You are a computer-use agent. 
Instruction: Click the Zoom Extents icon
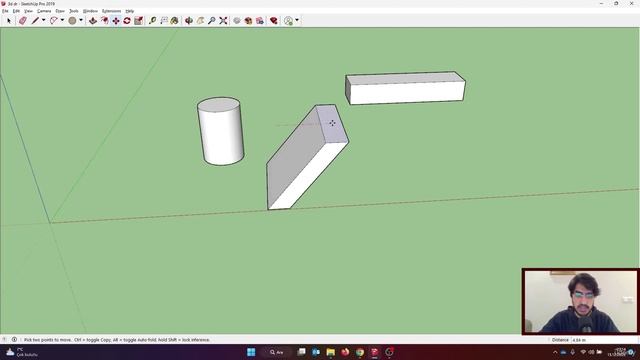pyautogui.click(x=223, y=20)
